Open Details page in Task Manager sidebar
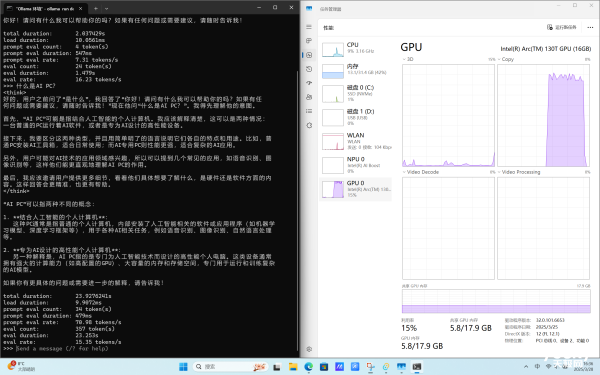Screen dimensions: 600x375 309,111
